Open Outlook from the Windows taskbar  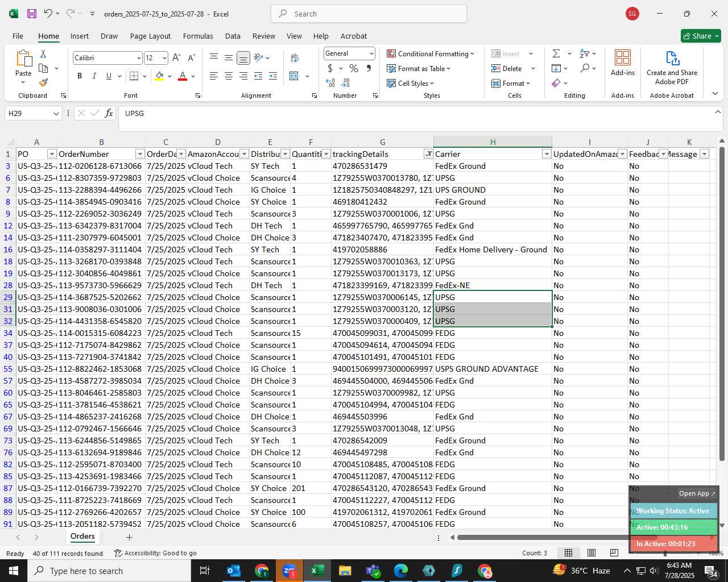click(x=234, y=571)
